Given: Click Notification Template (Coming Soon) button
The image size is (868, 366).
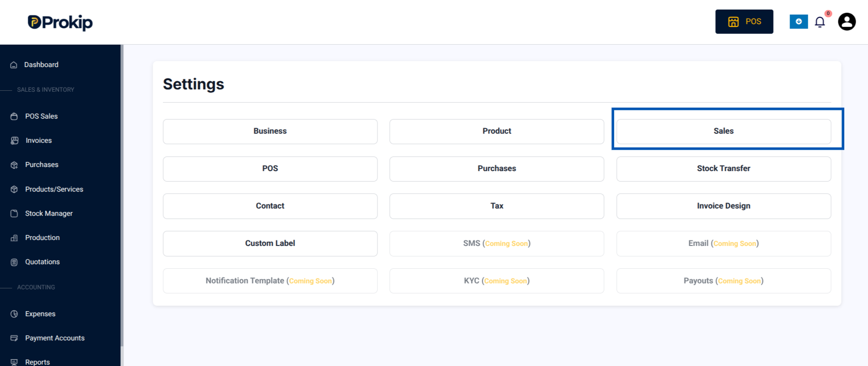Looking at the screenshot, I should (x=270, y=281).
